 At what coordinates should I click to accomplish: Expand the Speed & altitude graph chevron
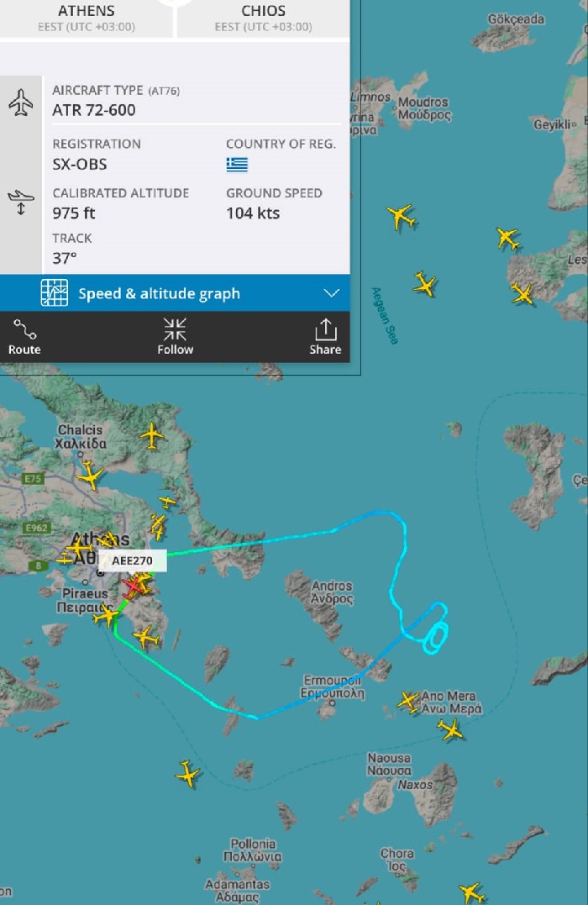coord(331,293)
